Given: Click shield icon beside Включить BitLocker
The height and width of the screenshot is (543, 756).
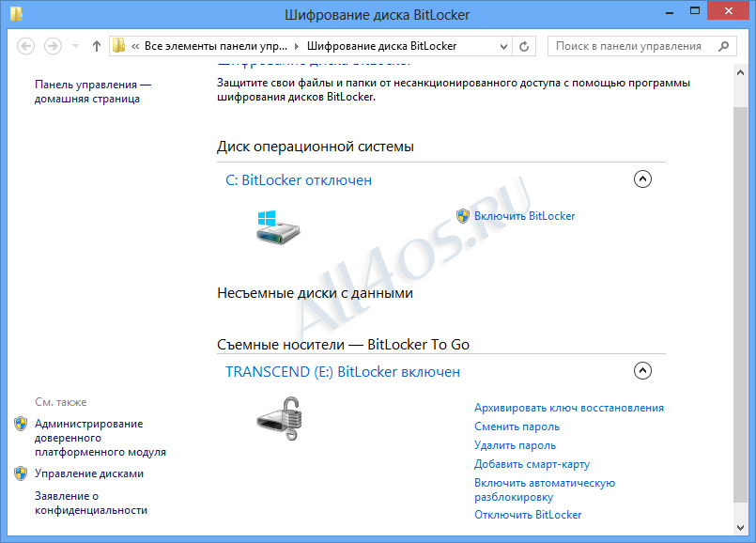Looking at the screenshot, I should (x=463, y=216).
